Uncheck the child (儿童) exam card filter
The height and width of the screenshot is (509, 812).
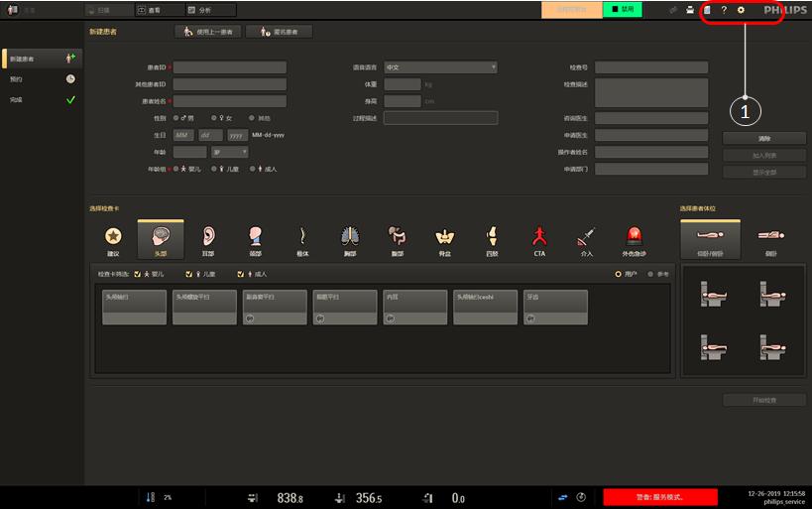tap(189, 274)
